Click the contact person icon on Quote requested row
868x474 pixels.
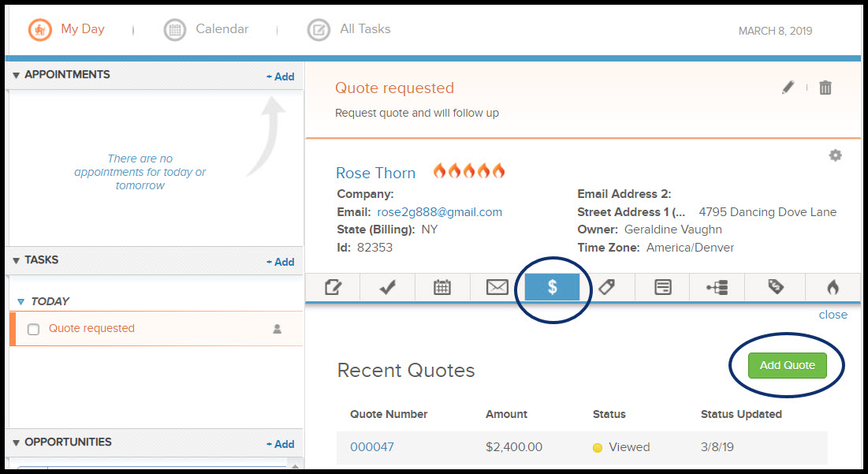(278, 329)
